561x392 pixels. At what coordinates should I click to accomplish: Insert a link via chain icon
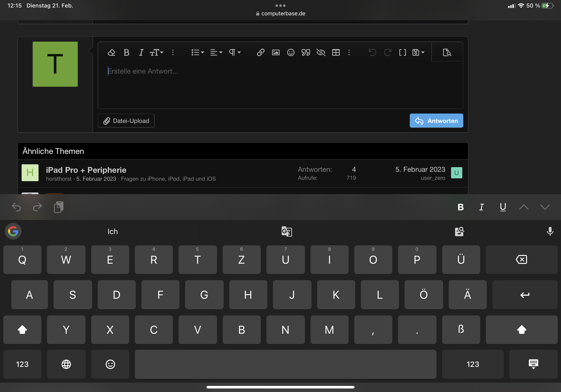pos(261,53)
